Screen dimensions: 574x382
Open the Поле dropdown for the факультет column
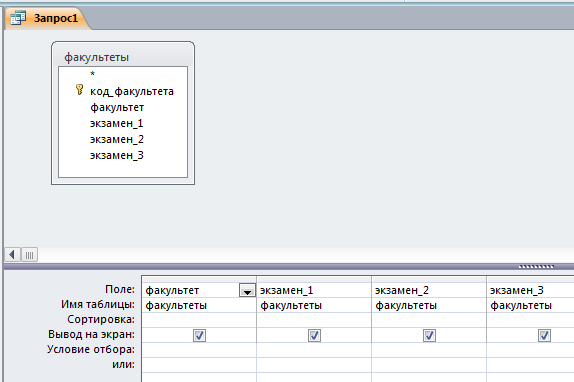(x=247, y=291)
